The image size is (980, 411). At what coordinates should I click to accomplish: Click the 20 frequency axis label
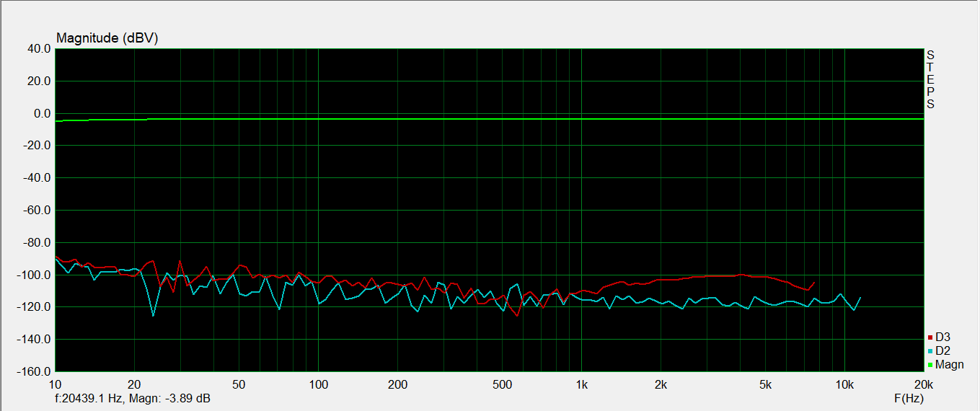(x=134, y=384)
